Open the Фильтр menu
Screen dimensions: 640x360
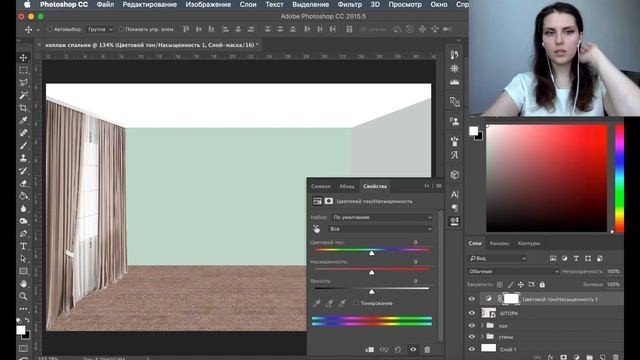(x=350, y=4)
